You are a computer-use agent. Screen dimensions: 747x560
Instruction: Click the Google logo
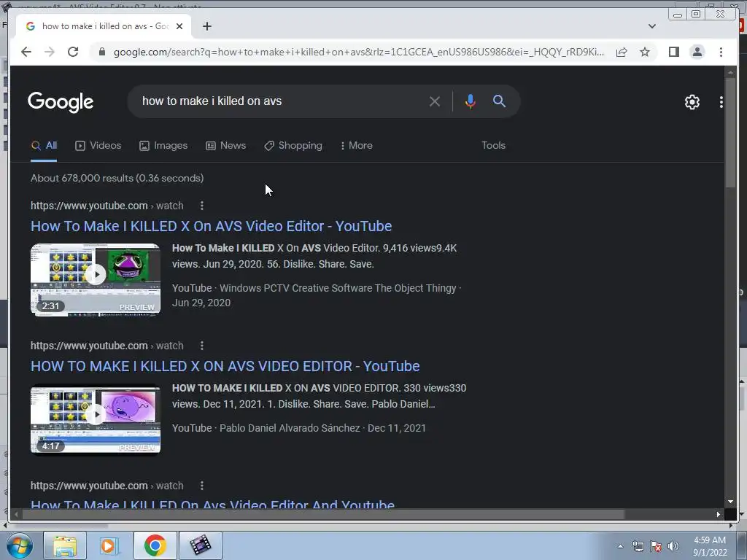click(61, 102)
